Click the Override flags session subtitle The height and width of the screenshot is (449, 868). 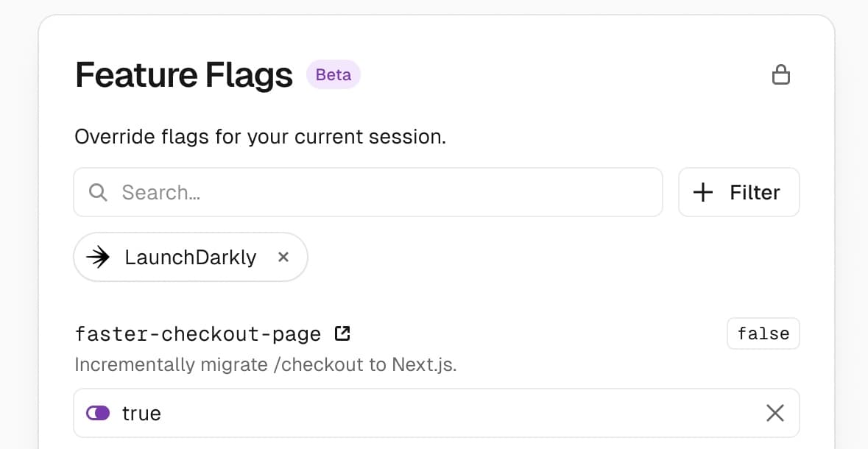click(x=260, y=137)
